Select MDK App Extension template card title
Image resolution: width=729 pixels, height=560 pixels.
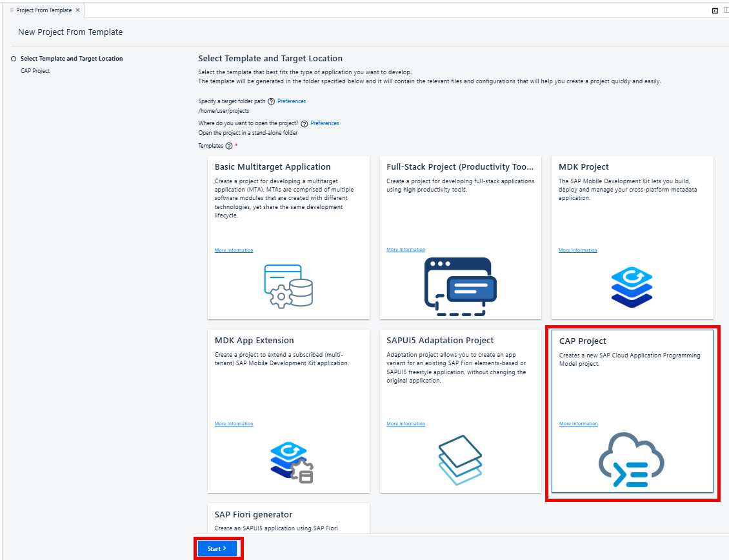point(254,341)
